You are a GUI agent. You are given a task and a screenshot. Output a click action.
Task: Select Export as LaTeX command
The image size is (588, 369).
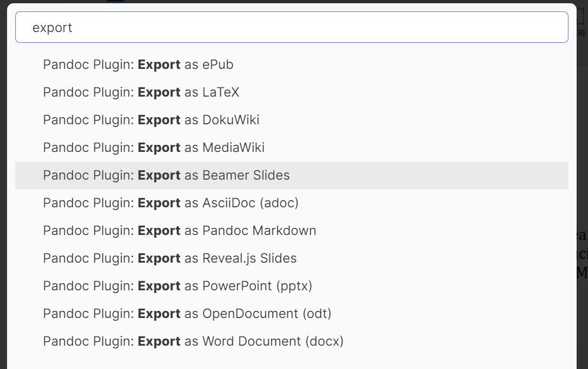click(140, 92)
